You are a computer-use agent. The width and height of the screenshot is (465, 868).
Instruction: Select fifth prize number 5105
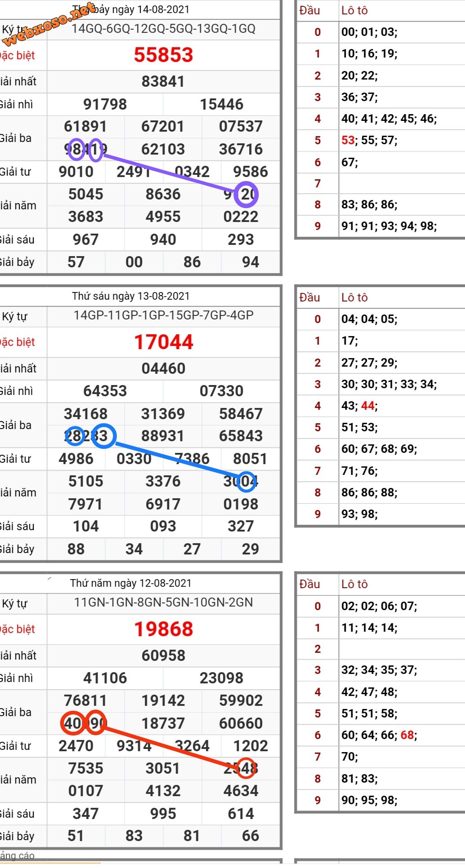pos(85,481)
